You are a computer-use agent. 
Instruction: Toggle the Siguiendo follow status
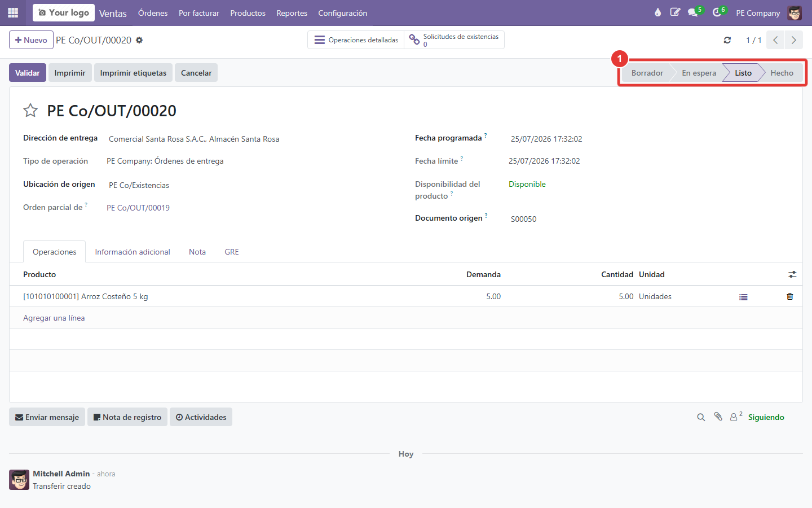coord(766,417)
